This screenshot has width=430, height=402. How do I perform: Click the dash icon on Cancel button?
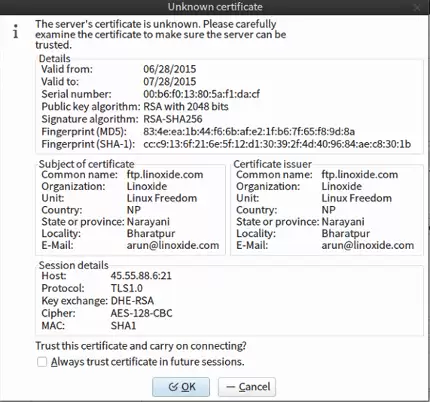click(231, 387)
